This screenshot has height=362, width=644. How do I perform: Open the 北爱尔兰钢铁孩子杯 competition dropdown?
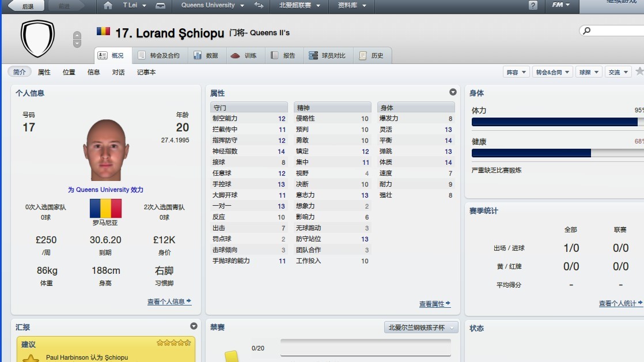point(422,327)
